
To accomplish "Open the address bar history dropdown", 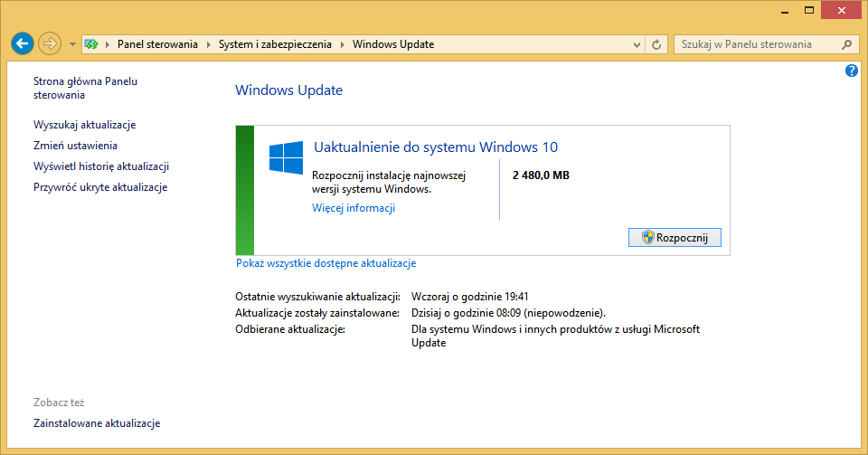I will coord(637,45).
